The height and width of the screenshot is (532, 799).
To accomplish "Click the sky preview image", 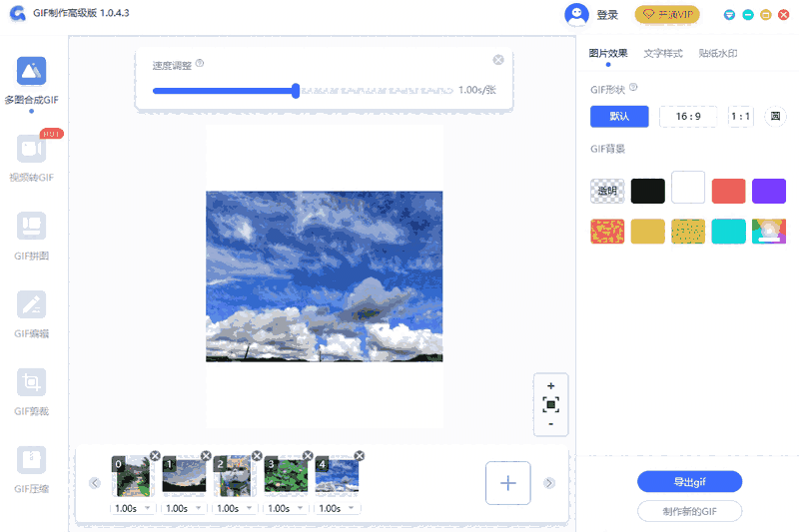I will pyautogui.click(x=324, y=276).
